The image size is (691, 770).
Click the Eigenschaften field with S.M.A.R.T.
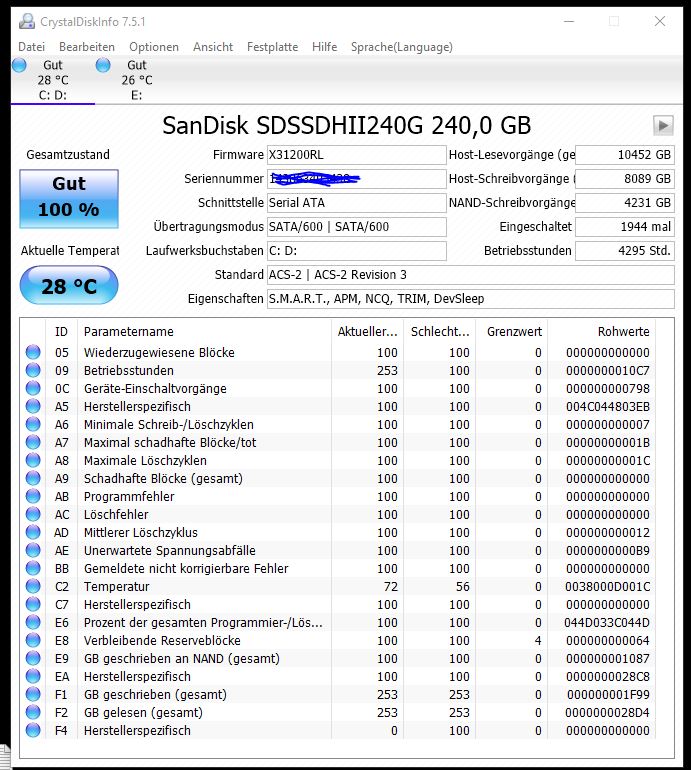[x=470, y=299]
